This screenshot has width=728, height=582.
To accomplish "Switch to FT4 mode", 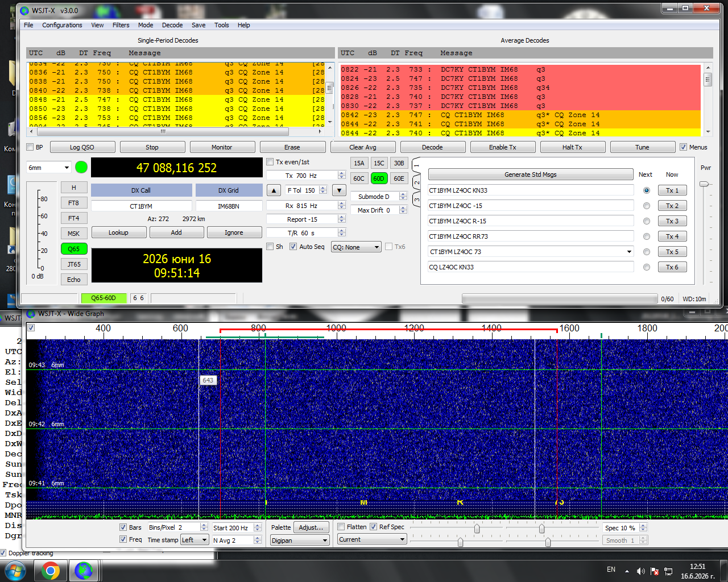I will click(x=74, y=218).
